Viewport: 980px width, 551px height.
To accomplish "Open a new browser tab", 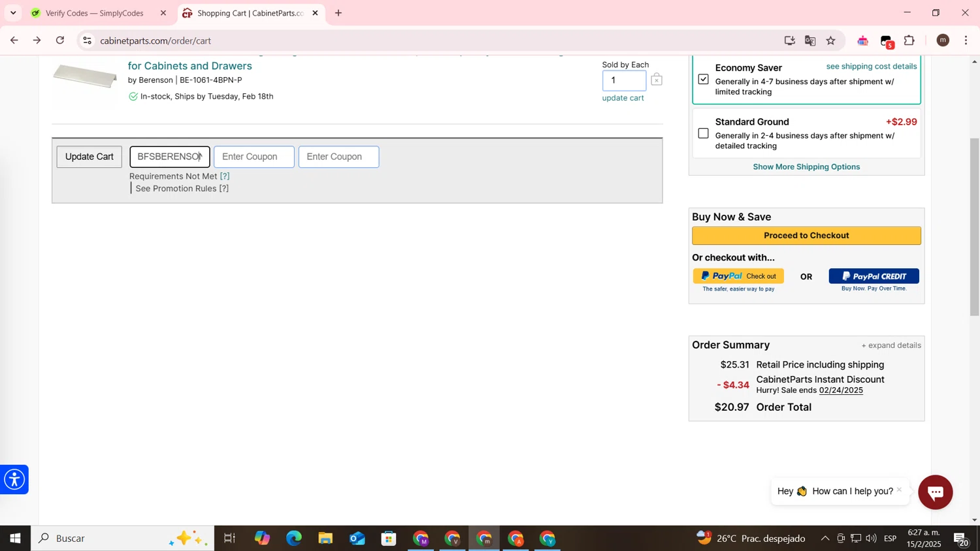I will 338,13.
